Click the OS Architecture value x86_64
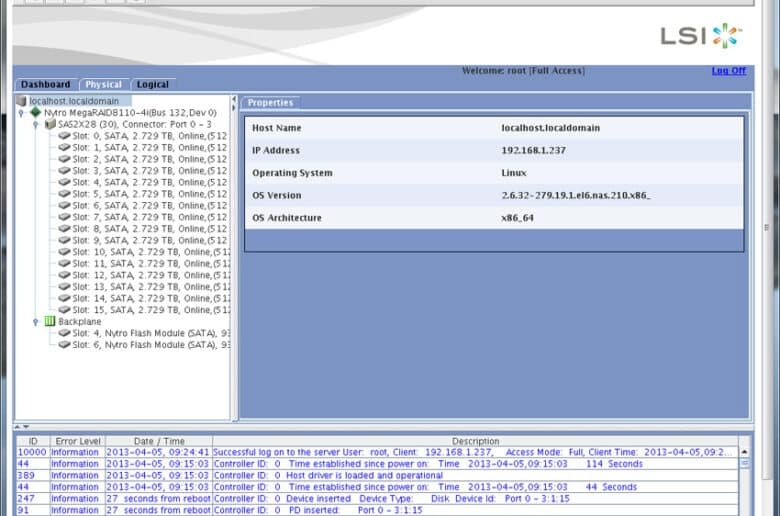The image size is (780, 516). click(517, 218)
